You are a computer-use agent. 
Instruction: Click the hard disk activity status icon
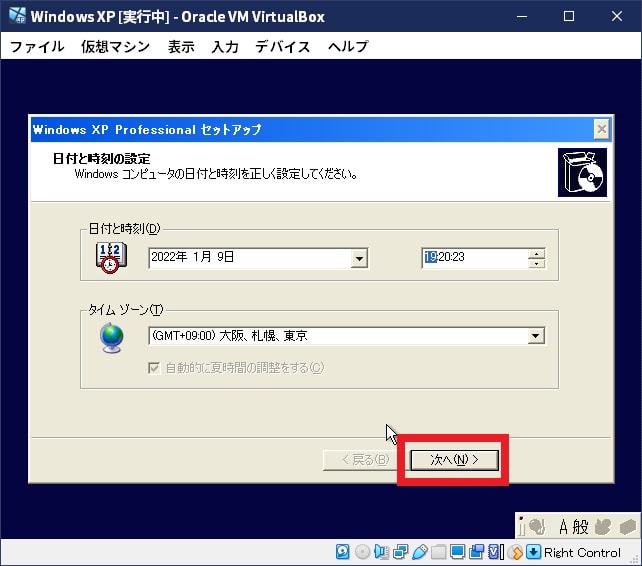pos(342,552)
